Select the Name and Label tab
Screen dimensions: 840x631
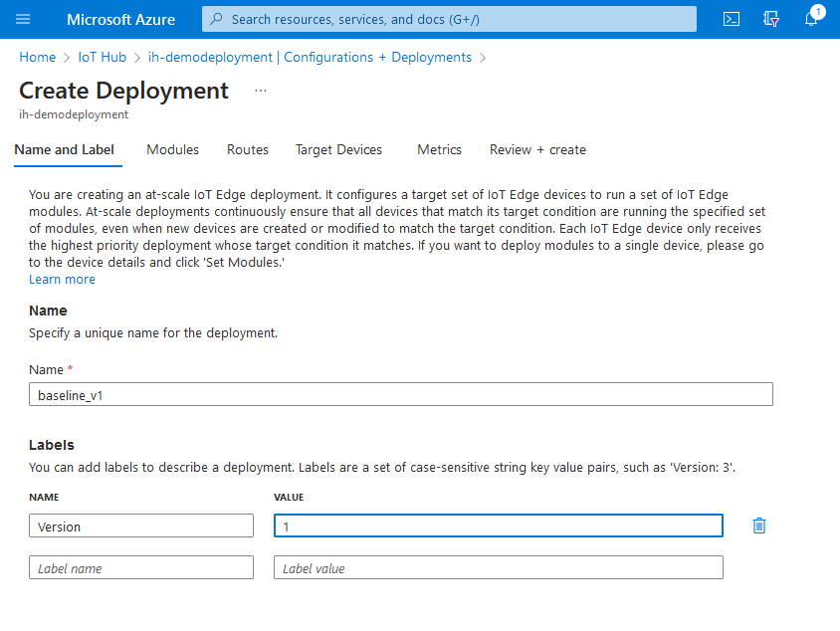(x=65, y=149)
